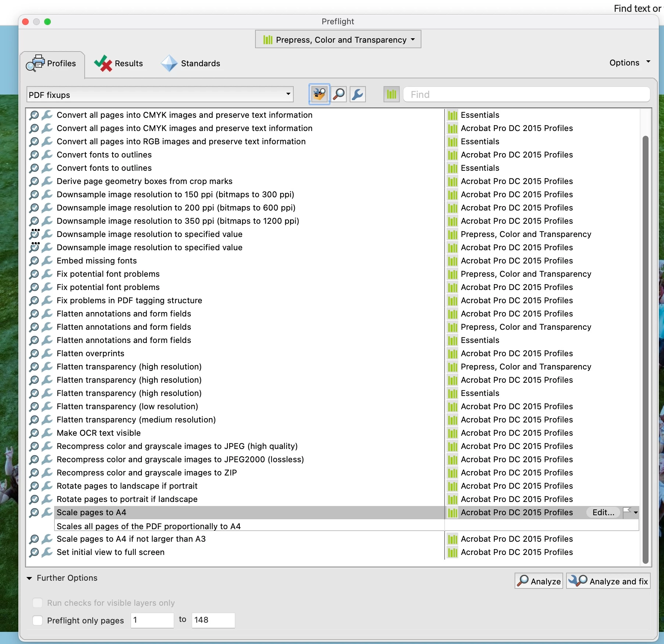
Task: Click wrench icon for Set initial view to full screen
Action: [47, 552]
